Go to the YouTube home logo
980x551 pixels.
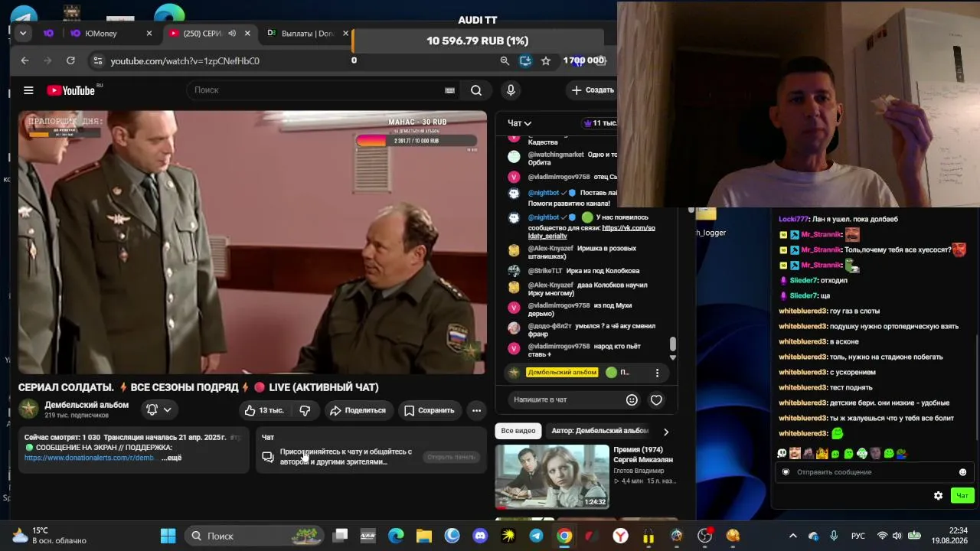click(x=73, y=90)
